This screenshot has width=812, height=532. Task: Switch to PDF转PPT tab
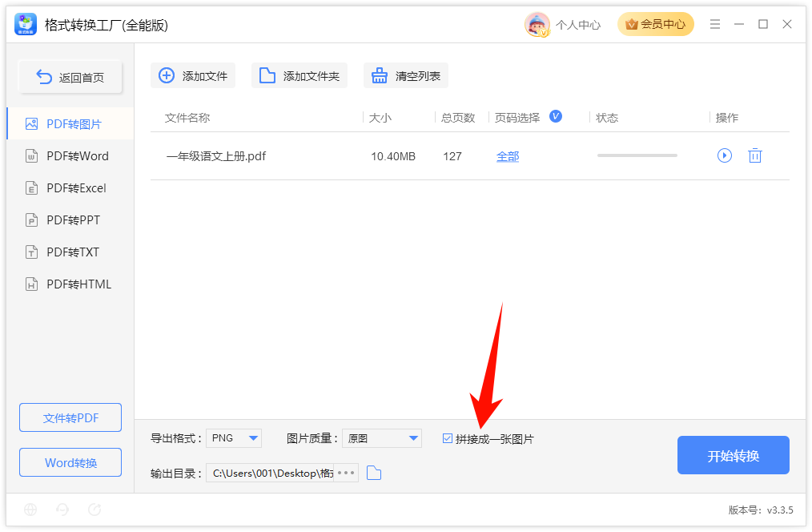coord(70,220)
